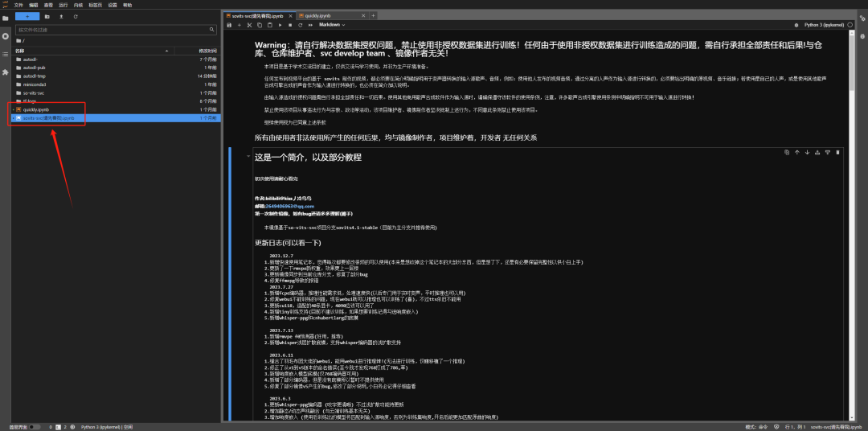Screen dimensions: 868x431
Task: Open the extension manager puzzle icon
Action: coord(6,72)
